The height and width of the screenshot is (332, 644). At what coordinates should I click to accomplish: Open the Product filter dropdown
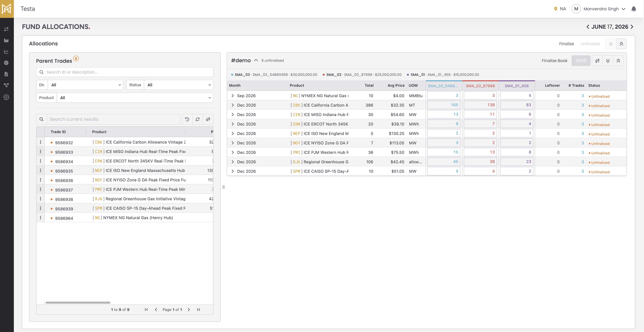(x=135, y=98)
